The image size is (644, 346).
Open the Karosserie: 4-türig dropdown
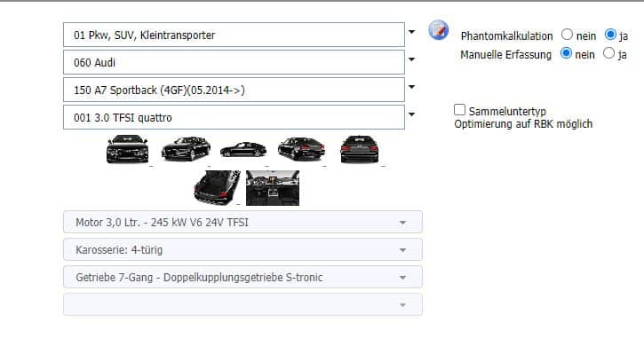(242, 249)
